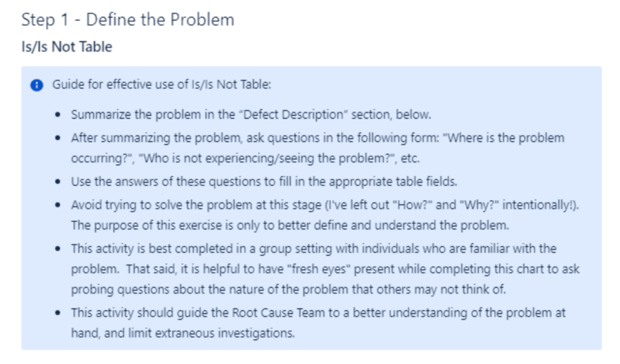This screenshot has width=620, height=364.
Task: Click the bullet beside 'Avoid trying to solve'
Action: tap(58, 206)
